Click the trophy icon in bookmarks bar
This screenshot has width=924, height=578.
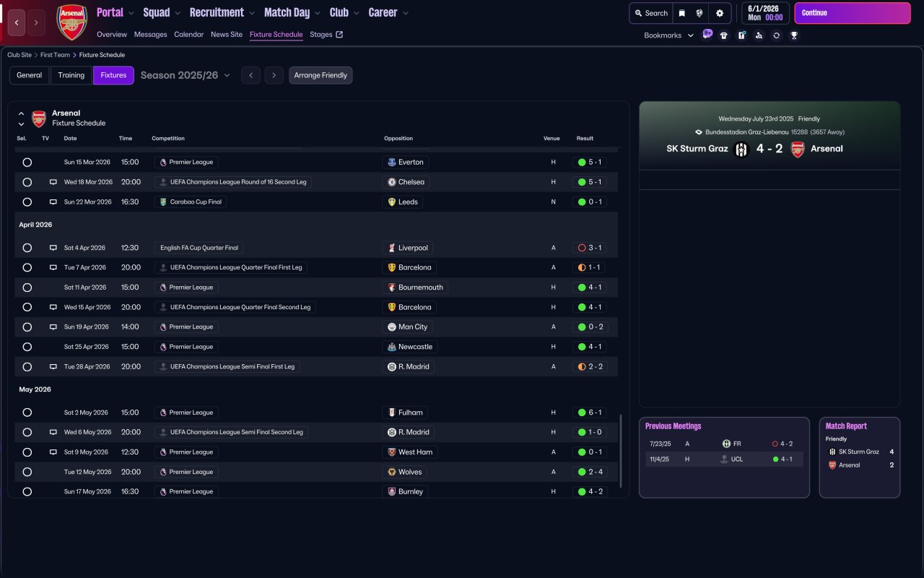coord(794,35)
